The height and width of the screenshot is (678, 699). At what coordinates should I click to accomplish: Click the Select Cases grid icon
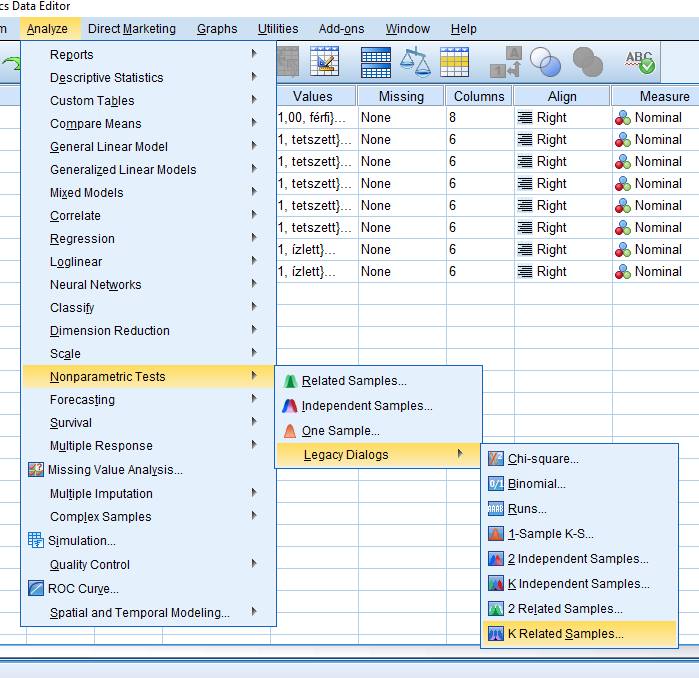(454, 62)
